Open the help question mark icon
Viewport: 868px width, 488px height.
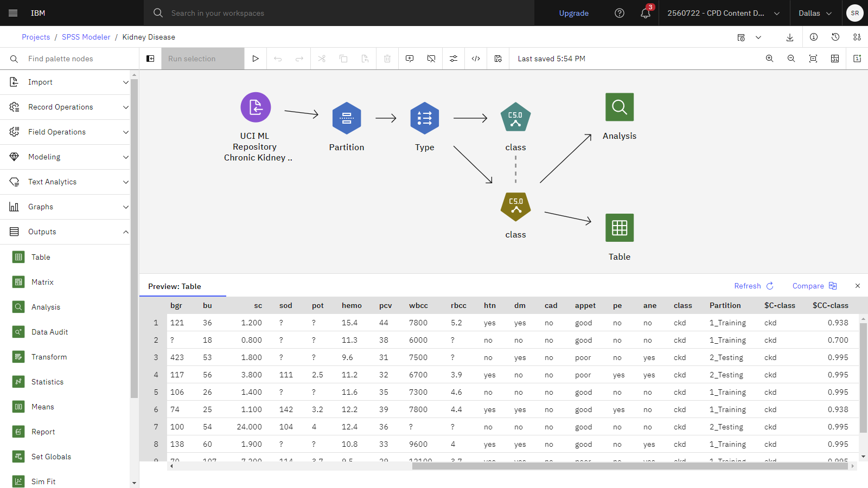[x=620, y=13]
